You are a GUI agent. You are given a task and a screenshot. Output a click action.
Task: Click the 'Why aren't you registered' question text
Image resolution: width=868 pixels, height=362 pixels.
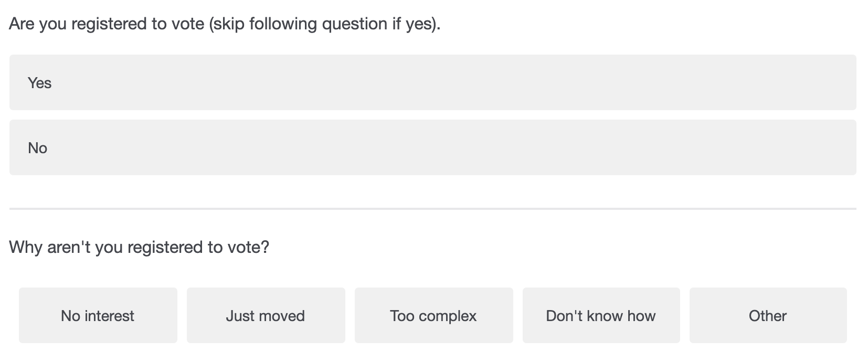click(139, 247)
